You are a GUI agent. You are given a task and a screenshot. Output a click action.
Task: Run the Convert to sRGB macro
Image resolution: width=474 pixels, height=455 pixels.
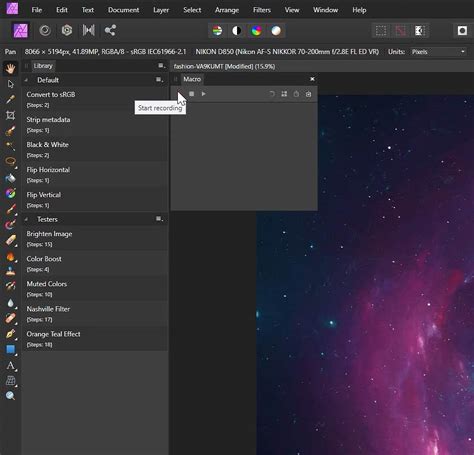[95, 99]
